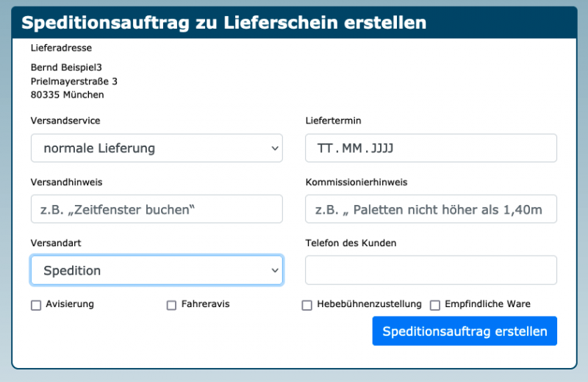Select the MM month segment of Liefertermin
The image size is (588, 382).
[x=352, y=148]
